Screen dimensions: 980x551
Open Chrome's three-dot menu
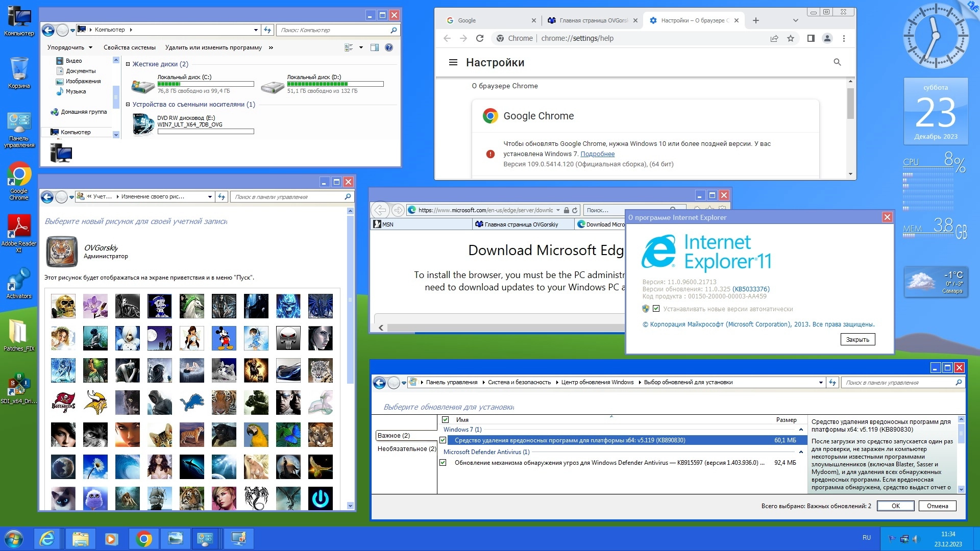(x=844, y=38)
